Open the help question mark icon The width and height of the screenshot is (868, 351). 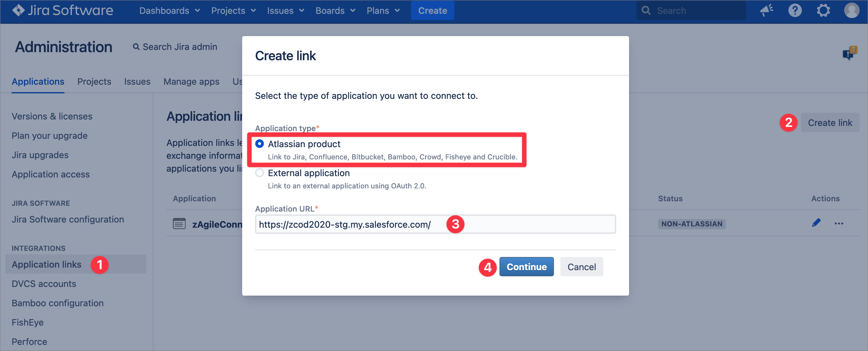pyautogui.click(x=794, y=10)
